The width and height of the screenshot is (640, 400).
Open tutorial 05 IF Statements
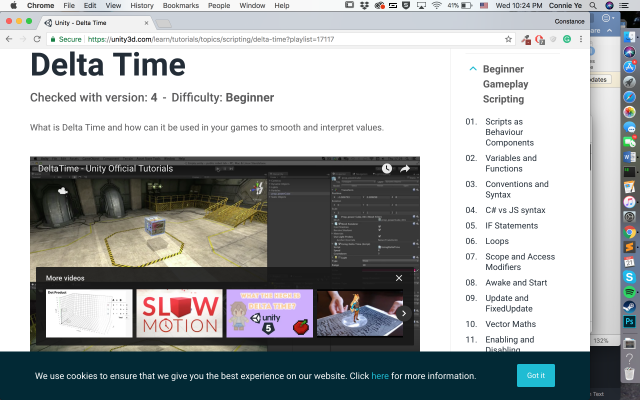tap(512, 226)
